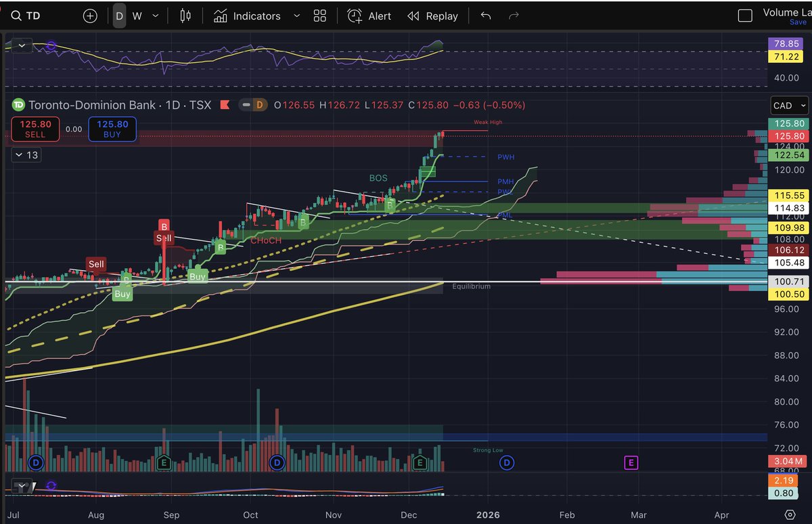This screenshot has height=524, width=812.
Task: Open the CAD currency dropdown
Action: click(788, 106)
